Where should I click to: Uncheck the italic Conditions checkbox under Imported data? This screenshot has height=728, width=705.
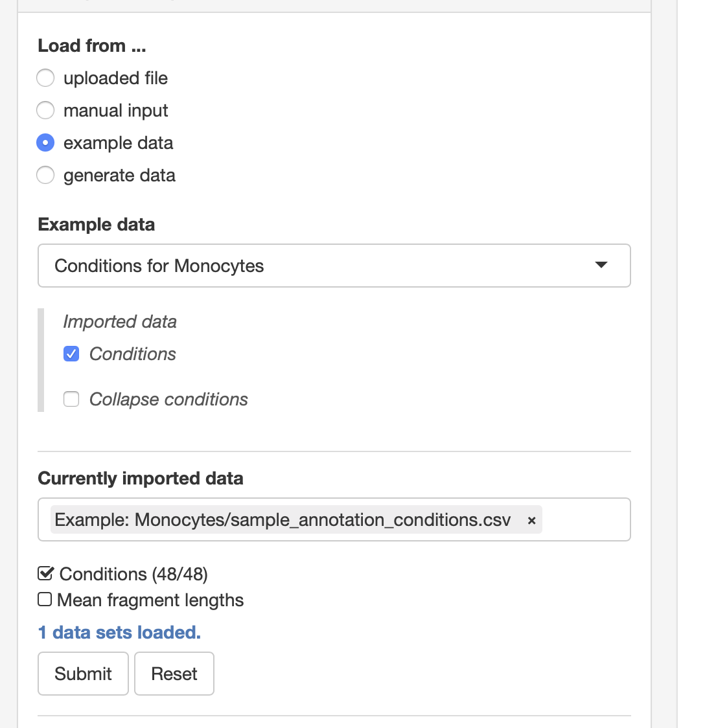[71, 354]
